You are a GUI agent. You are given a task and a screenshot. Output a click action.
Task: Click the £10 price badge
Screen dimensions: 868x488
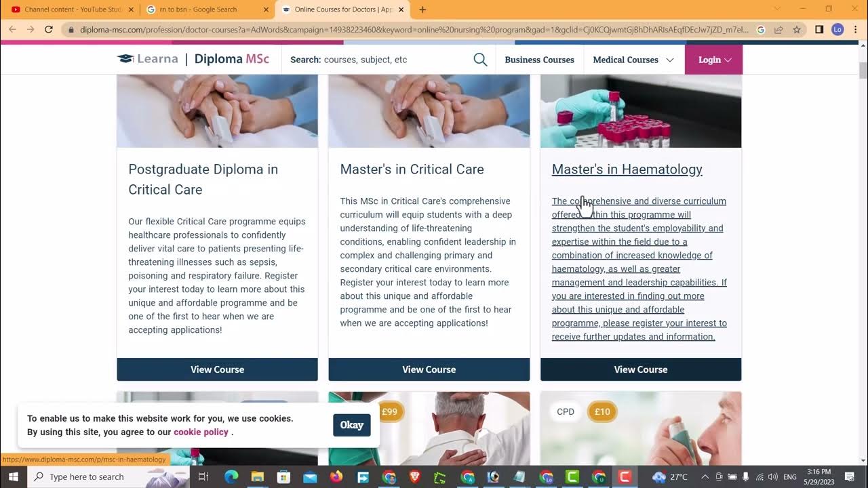pyautogui.click(x=602, y=411)
